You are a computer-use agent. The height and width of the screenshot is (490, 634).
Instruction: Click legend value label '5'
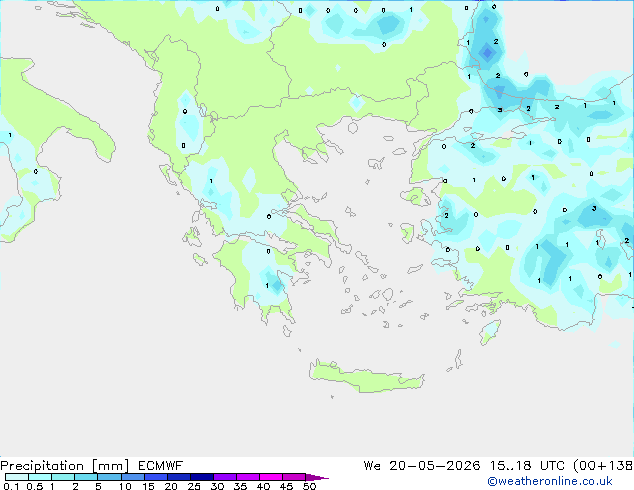click(x=98, y=486)
